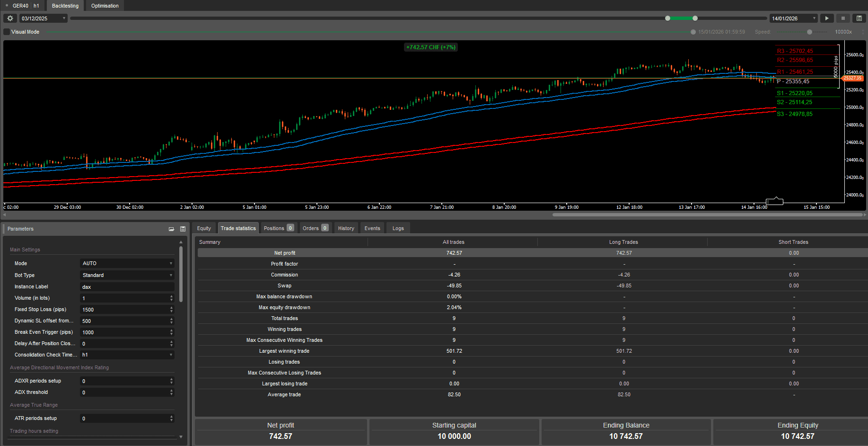The width and height of the screenshot is (868, 446).
Task: Open the History tab
Action: coord(346,228)
